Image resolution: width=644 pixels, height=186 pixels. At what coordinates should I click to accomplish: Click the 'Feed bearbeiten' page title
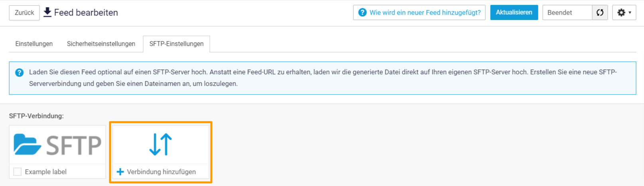pos(86,13)
